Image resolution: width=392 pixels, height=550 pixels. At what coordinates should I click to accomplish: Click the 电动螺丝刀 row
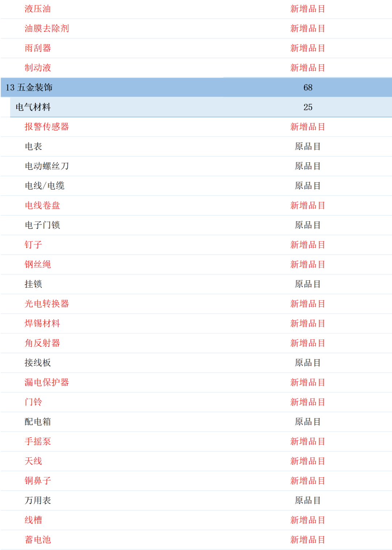click(46, 166)
